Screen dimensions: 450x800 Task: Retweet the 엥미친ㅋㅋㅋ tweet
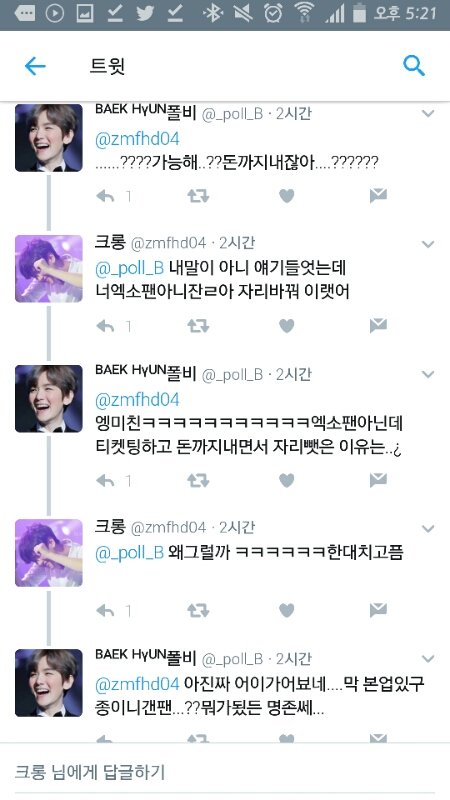198,480
